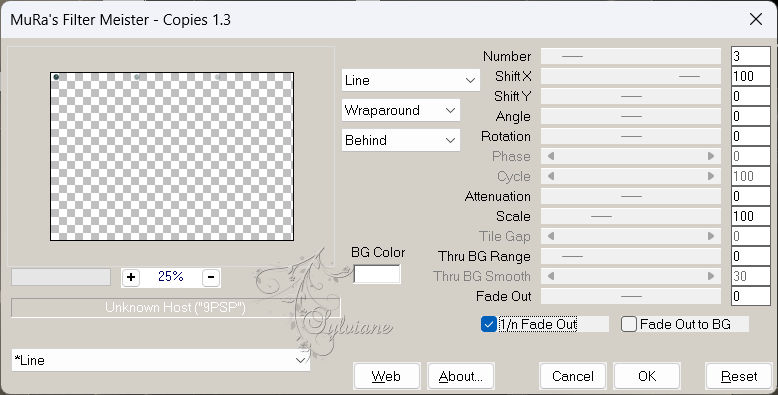Click the Tile Gap right arrow
The height and width of the screenshot is (395, 778).
(x=711, y=236)
